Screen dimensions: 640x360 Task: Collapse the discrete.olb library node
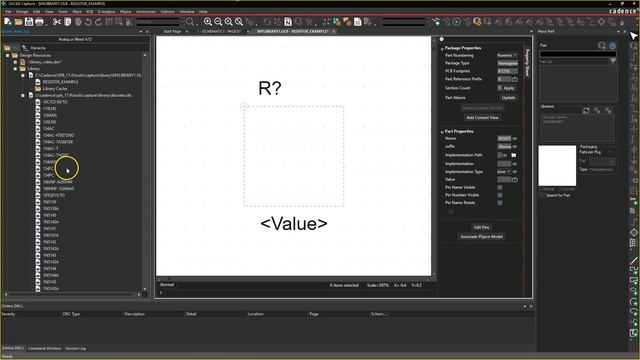tap(23, 96)
